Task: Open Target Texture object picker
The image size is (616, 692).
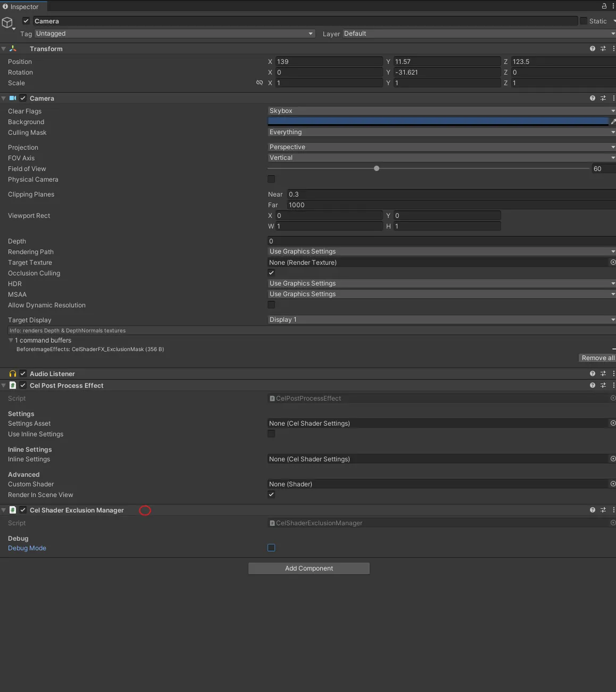Action: 613,262
